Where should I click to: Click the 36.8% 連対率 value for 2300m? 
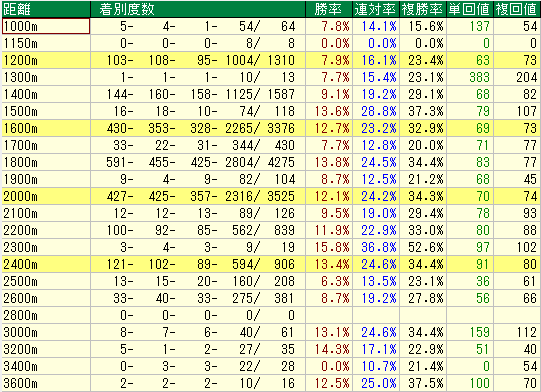click(378, 247)
